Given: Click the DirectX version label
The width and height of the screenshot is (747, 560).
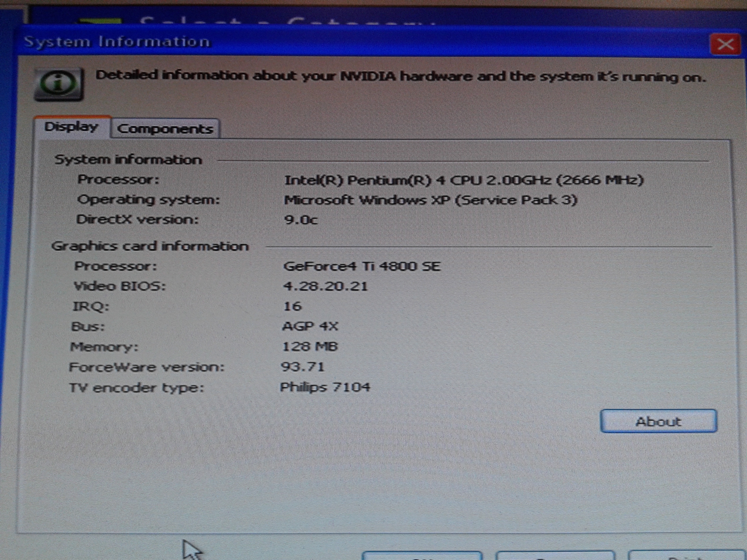Looking at the screenshot, I should (x=137, y=220).
